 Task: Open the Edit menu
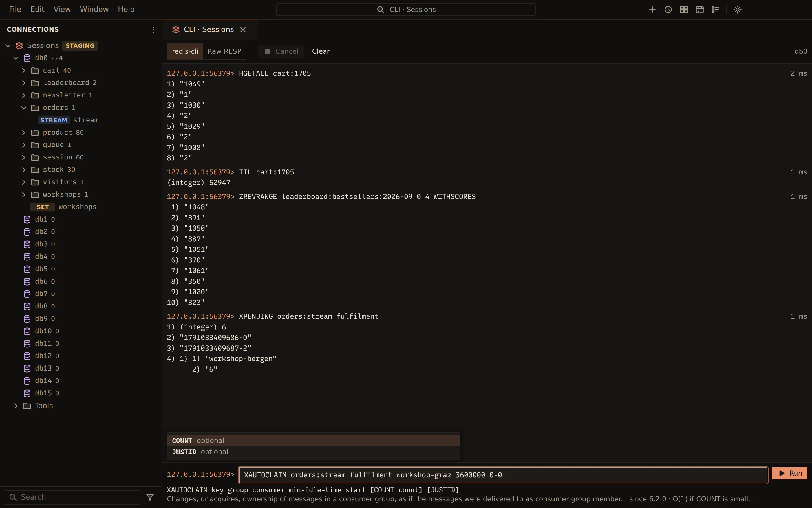[x=37, y=9]
